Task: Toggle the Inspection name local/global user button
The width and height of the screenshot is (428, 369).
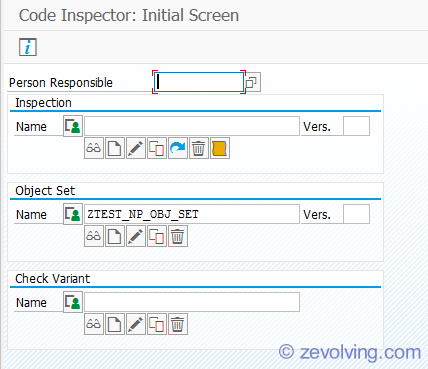Action: (73, 126)
